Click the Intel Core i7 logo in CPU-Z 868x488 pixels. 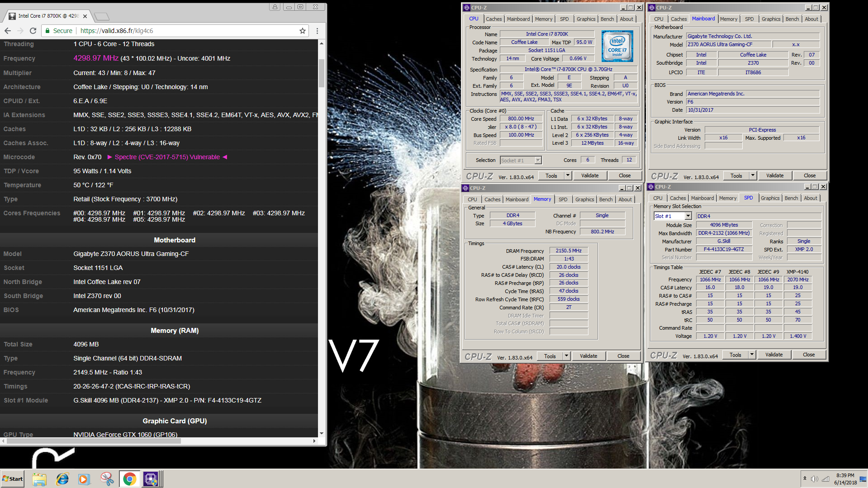(617, 46)
